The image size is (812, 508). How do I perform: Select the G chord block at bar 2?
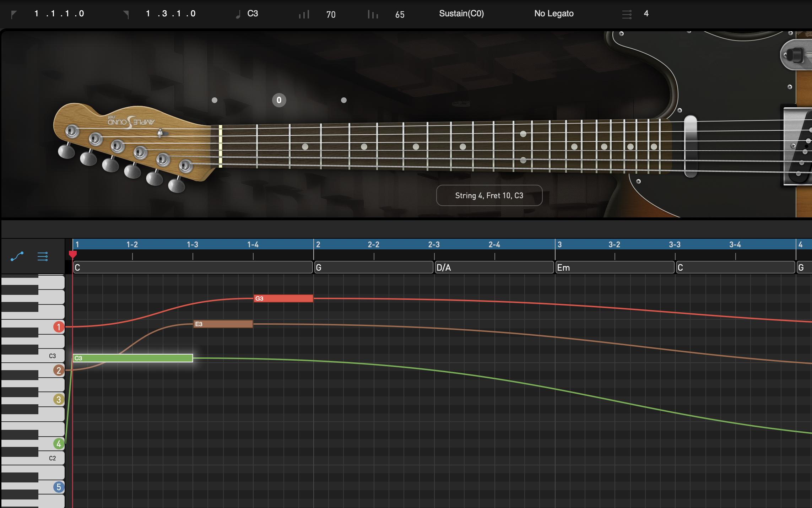click(374, 267)
